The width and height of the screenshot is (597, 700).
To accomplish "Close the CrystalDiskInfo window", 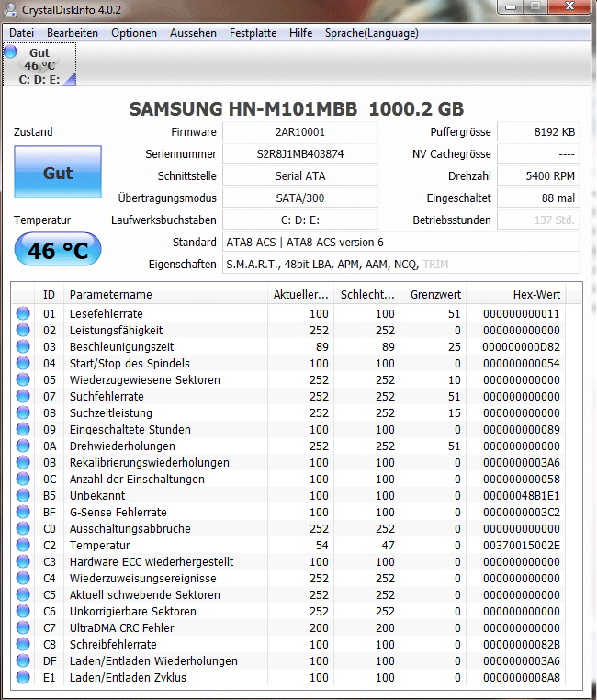I will tap(570, 6).
